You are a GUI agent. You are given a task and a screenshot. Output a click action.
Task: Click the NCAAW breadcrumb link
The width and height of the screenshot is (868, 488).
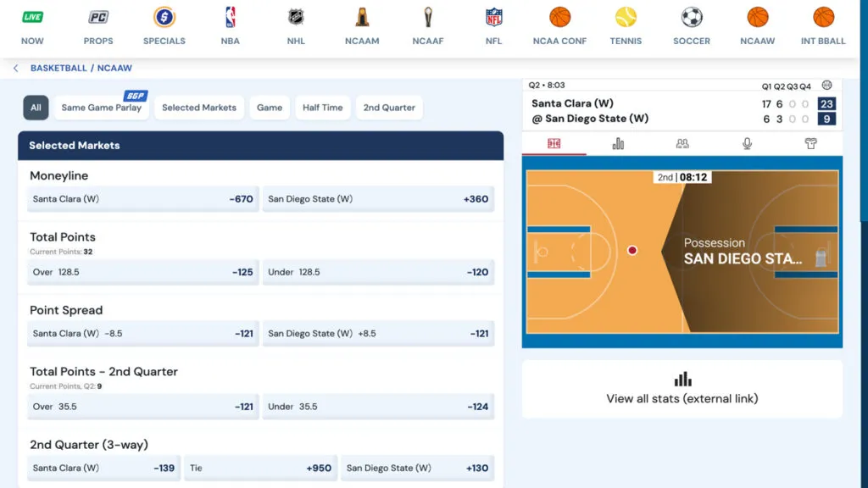coord(114,68)
